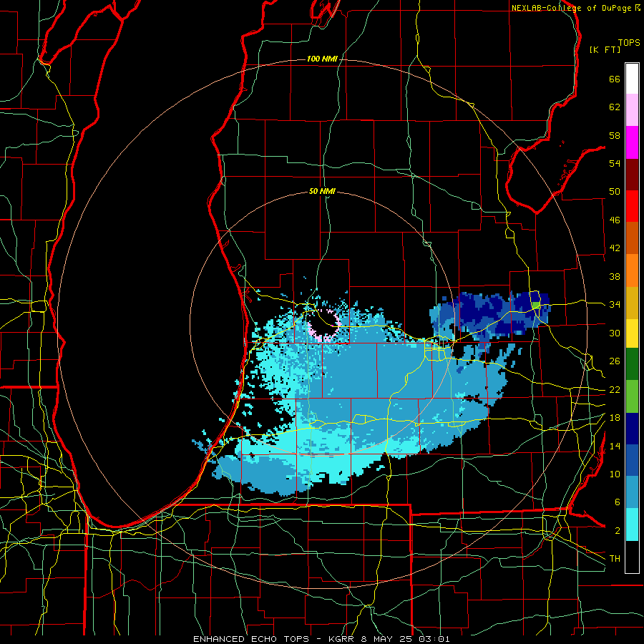Viewport: 644px width, 644px height.
Task: Click the dark green 30 kft legend swatch
Action: pos(632,364)
